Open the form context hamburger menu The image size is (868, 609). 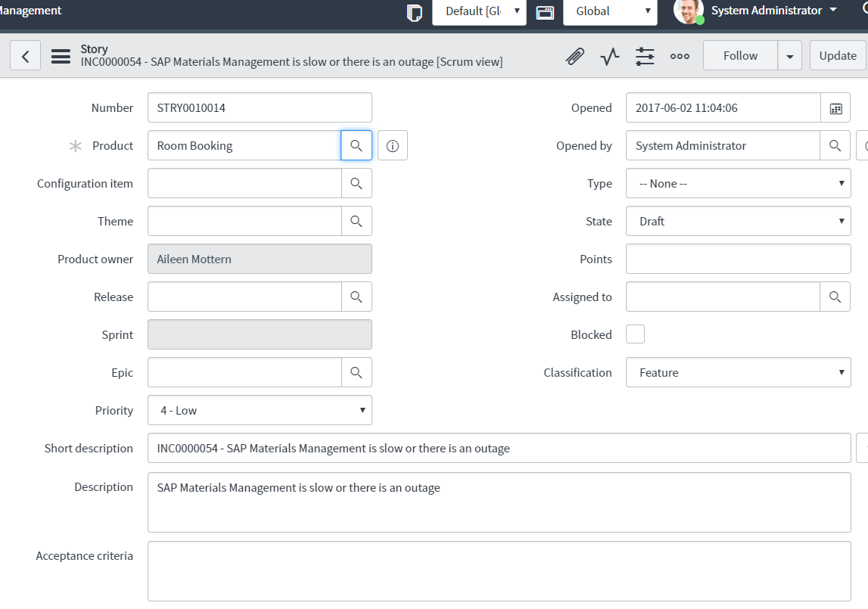(x=61, y=56)
